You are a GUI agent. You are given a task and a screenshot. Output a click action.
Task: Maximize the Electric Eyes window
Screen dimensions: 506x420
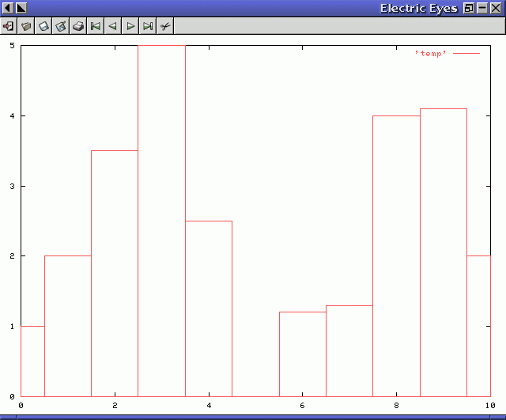click(469, 8)
